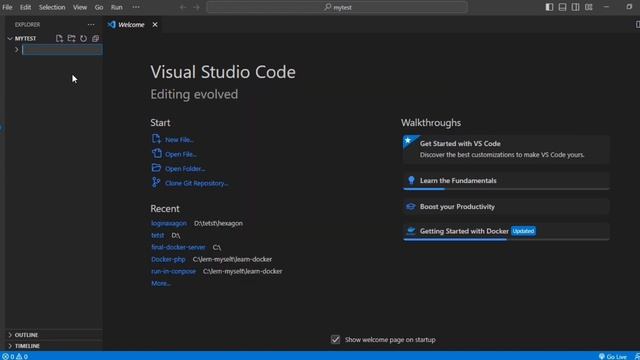Click the New File... link
Image resolution: width=640 pixels, height=360 pixels.
179,140
